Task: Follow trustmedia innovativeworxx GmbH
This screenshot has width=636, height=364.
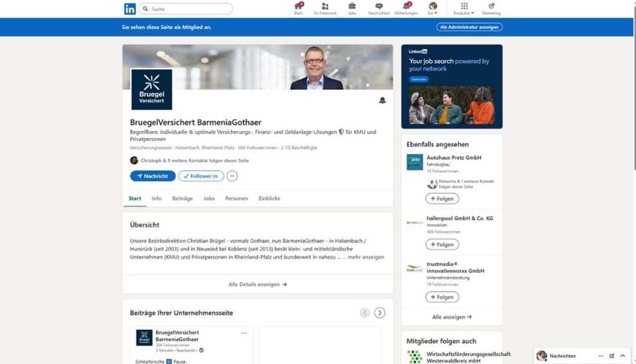Action: tap(442, 297)
